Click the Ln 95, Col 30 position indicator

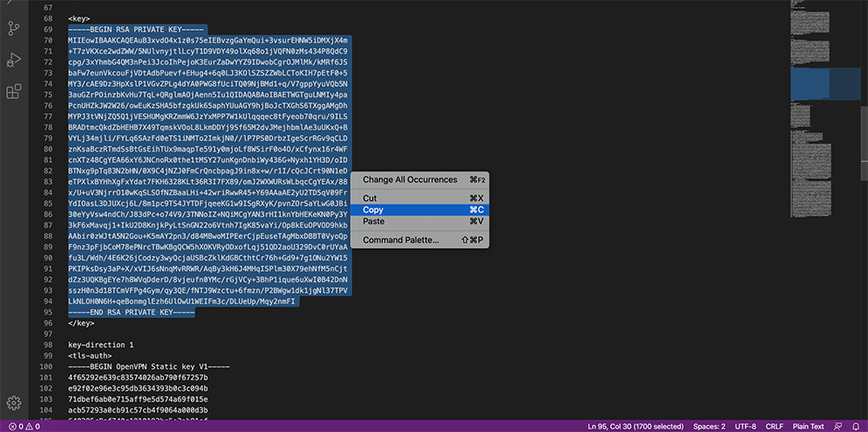636,427
